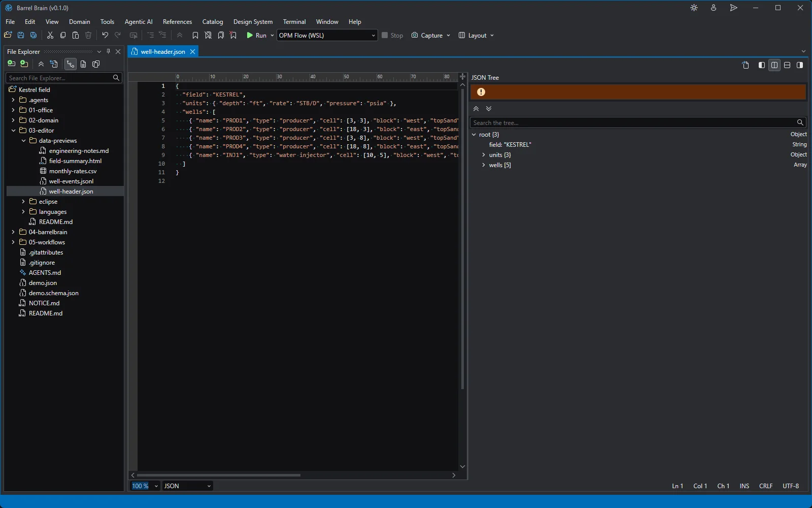Viewport: 812px width, 508px height.
Task: Click the Save All toolbar icon
Action: [33, 35]
